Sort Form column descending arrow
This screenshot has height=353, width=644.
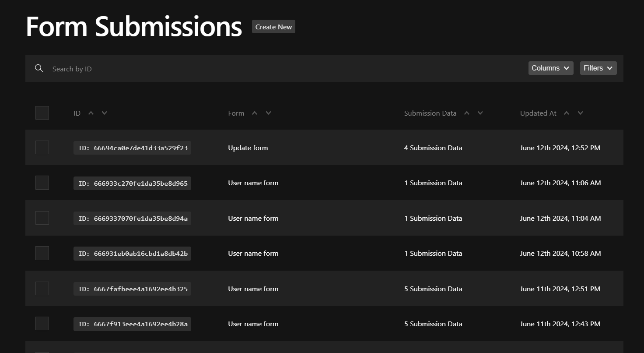269,113
